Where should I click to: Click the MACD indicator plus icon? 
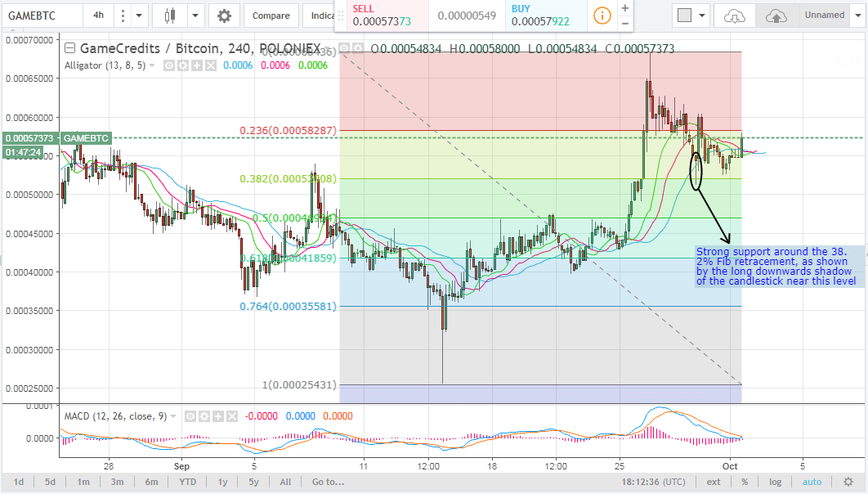(218, 416)
